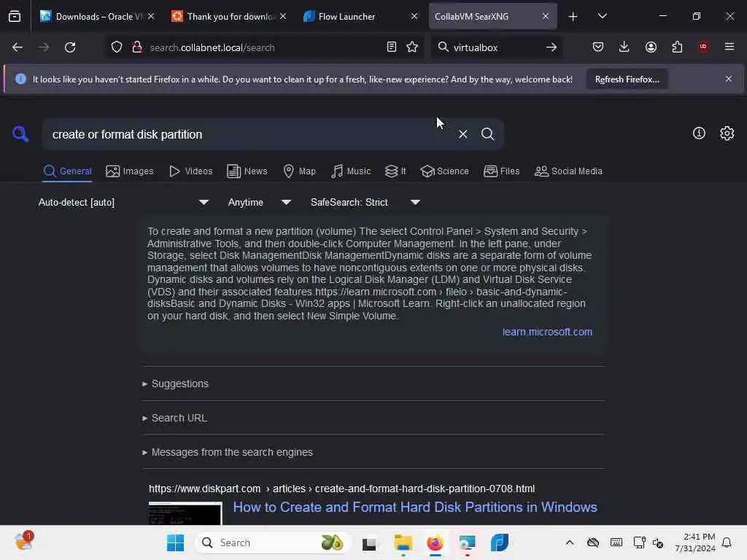Open Flow Launcher taskbar icon
747x560 pixels.
(x=499, y=542)
